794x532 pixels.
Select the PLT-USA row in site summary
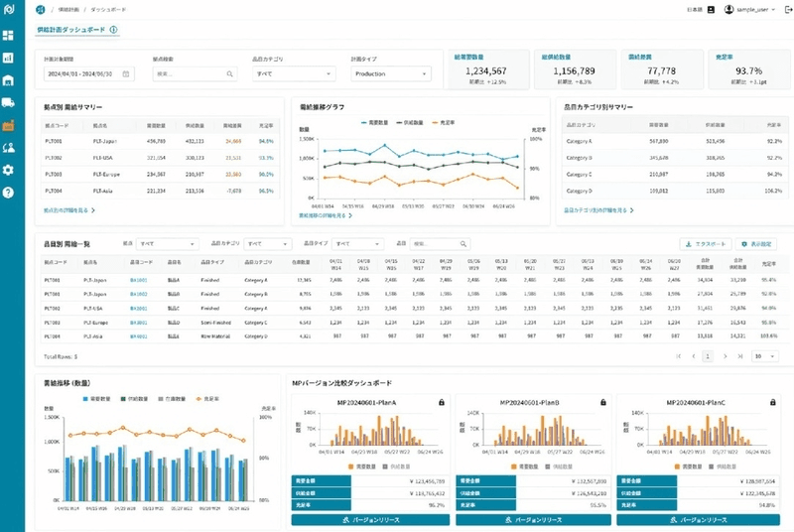point(160,158)
